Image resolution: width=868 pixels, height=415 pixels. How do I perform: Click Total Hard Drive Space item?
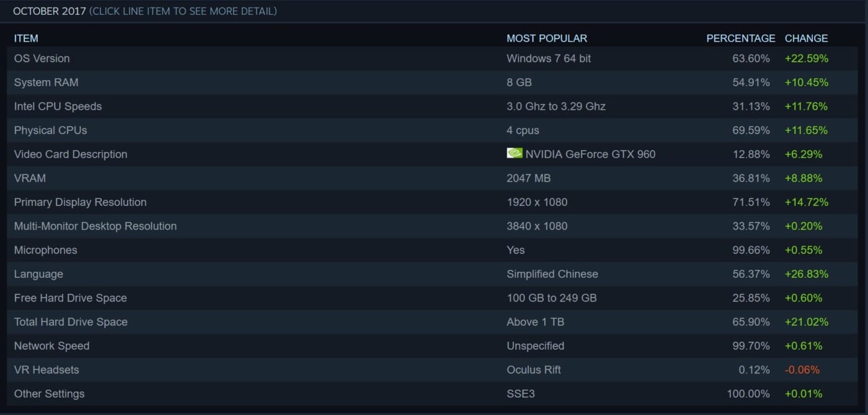point(71,322)
